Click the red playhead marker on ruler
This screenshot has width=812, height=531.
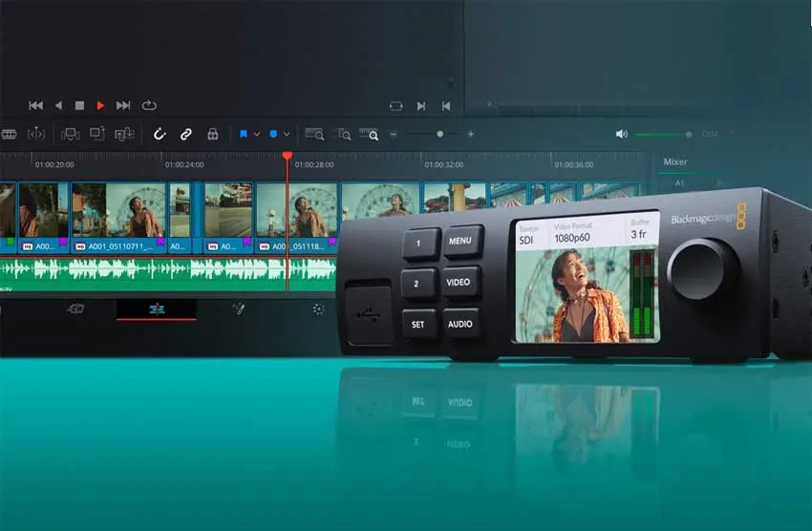288,156
